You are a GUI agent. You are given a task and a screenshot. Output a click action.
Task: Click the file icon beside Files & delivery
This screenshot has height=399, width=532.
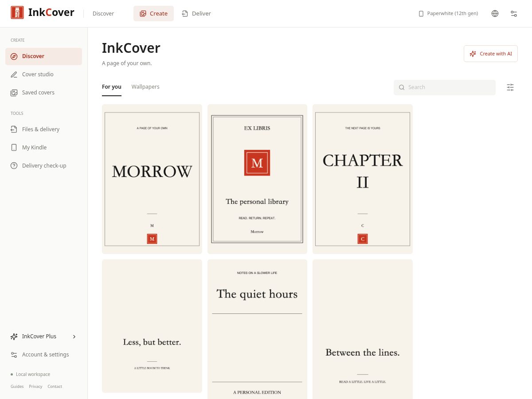tap(14, 129)
